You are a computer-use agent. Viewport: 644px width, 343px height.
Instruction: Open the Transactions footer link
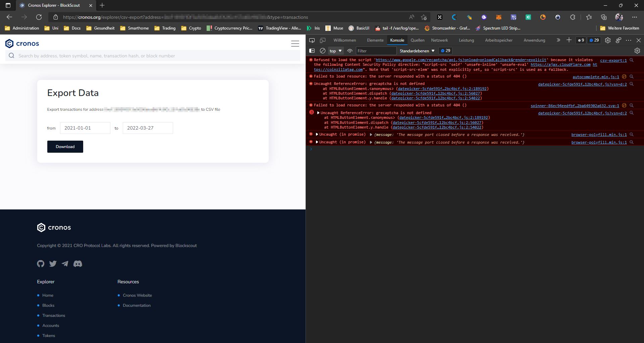(54, 315)
